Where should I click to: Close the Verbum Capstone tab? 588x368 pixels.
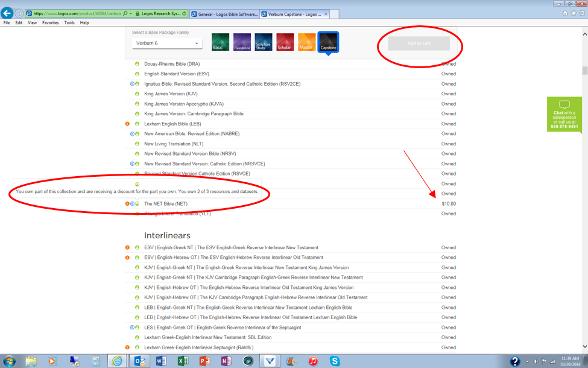coord(326,14)
